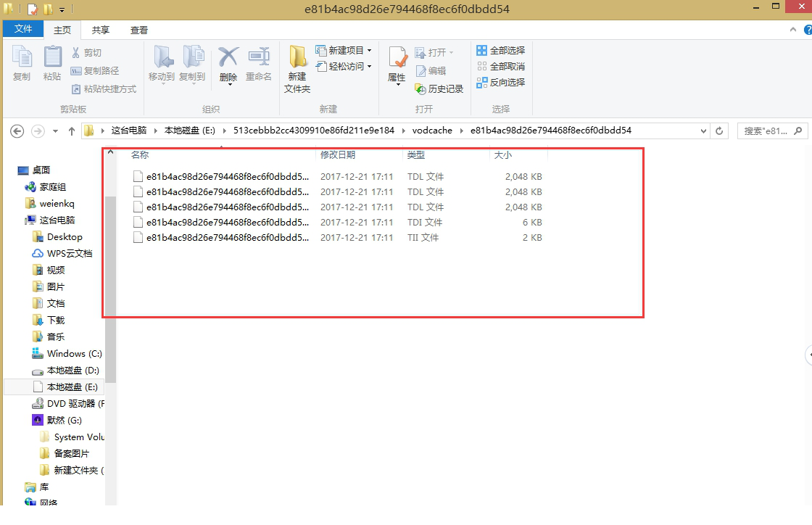The image size is (812, 525).
Task: Select 桌面 in navigation pane
Action: point(34,170)
